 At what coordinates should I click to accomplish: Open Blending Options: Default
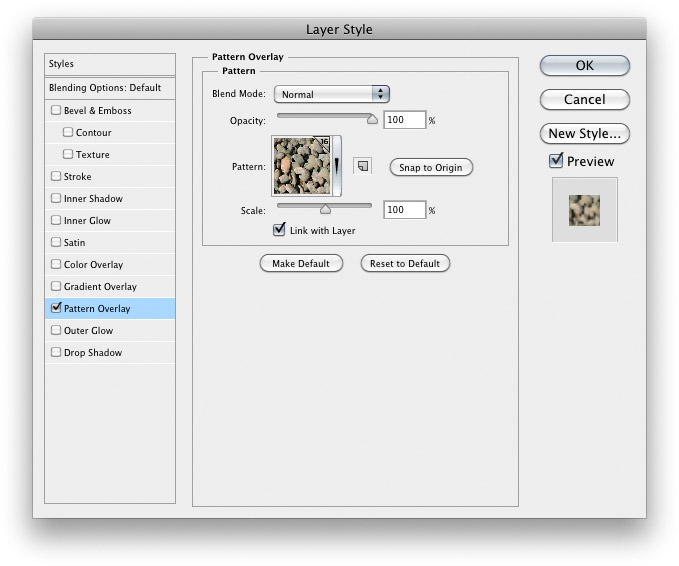[x=110, y=88]
